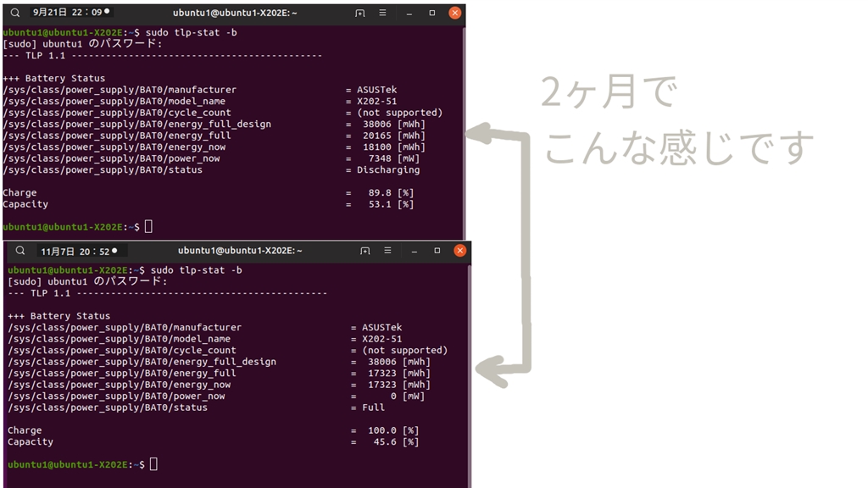
Task: Click '+++ Battery Status' heading in lower terminal
Action: [x=58, y=316]
